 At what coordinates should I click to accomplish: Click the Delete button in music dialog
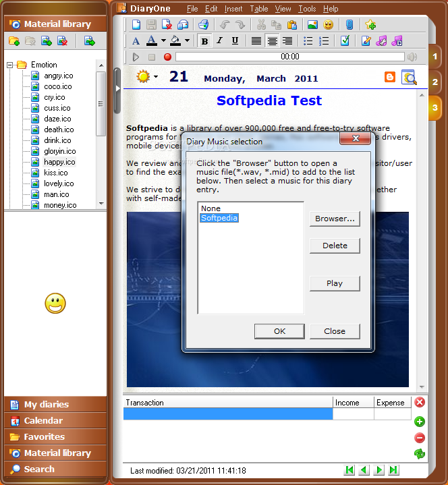tap(335, 246)
